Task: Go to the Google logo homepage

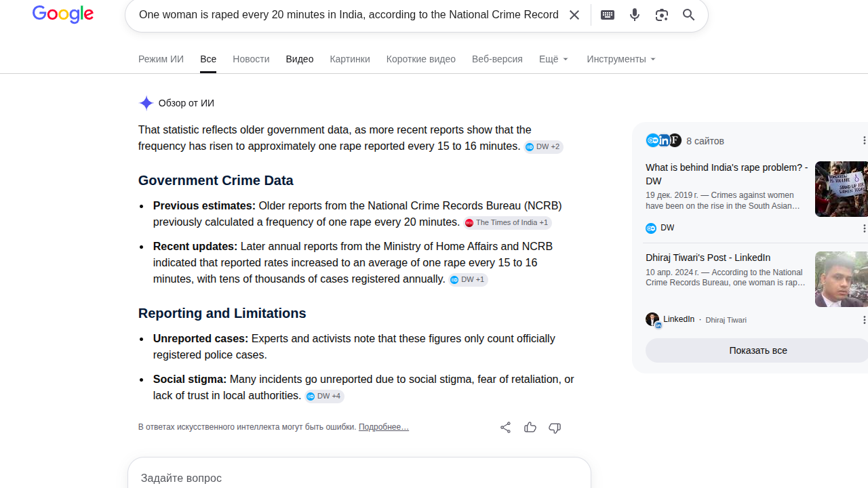Action: [x=63, y=14]
